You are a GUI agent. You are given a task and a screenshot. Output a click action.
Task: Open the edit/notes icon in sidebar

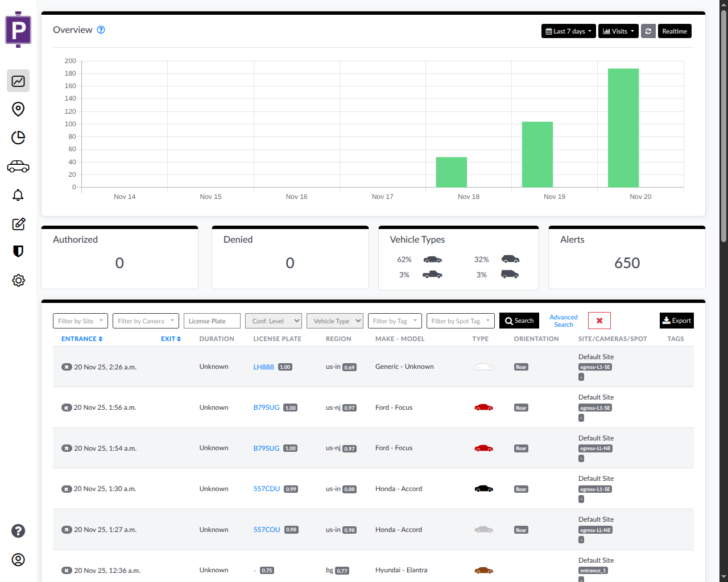coord(18,223)
